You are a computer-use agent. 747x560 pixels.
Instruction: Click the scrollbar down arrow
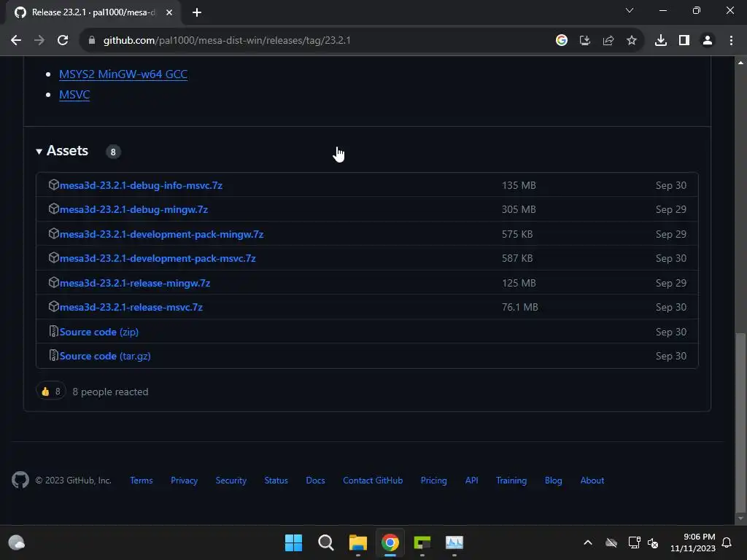pos(740,518)
